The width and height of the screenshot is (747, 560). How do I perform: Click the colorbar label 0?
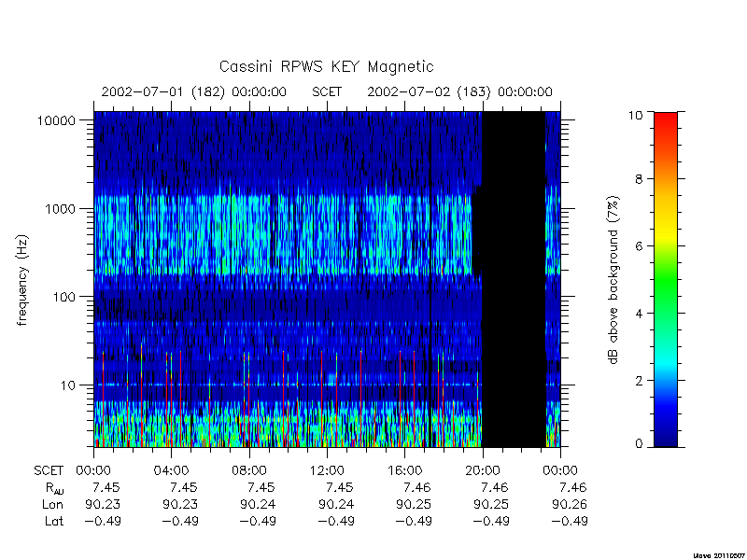coord(639,444)
